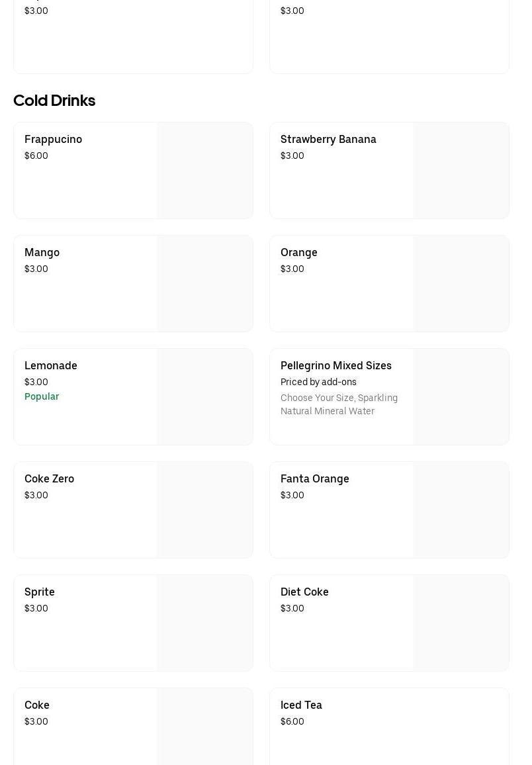
Task: Click the Sparkling Natural Mineral Water description
Action: [x=339, y=404]
